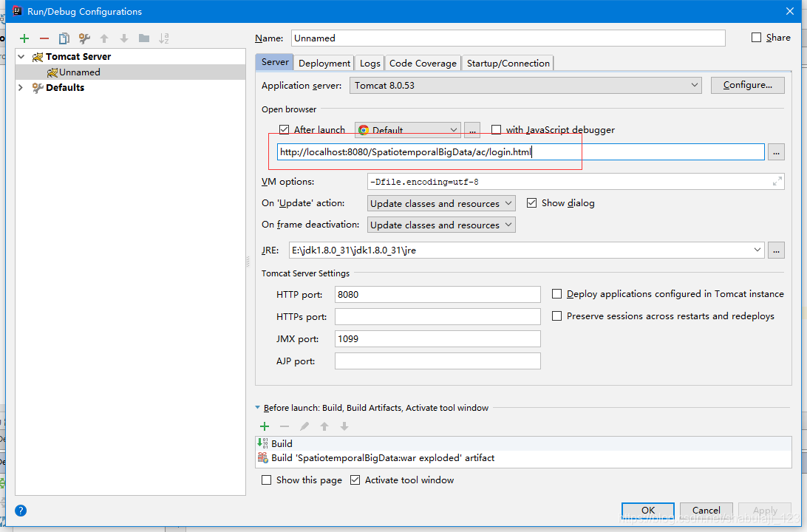Image resolution: width=807 pixels, height=532 pixels.
Task: Open URL ellipsis browse button
Action: pyautogui.click(x=776, y=151)
